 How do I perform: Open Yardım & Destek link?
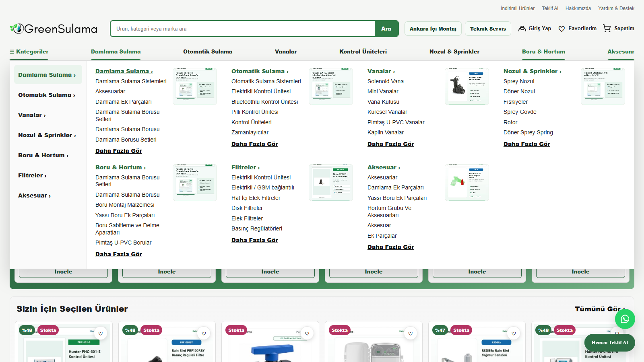(x=616, y=8)
